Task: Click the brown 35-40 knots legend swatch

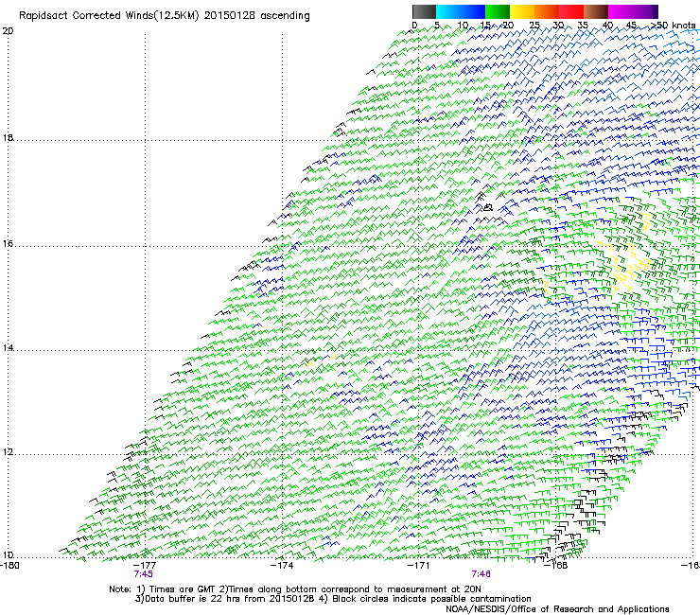Action: point(596,11)
